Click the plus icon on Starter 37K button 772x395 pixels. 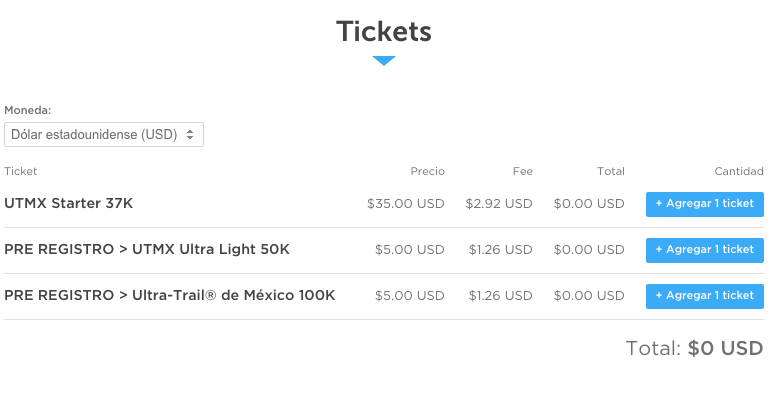point(659,203)
